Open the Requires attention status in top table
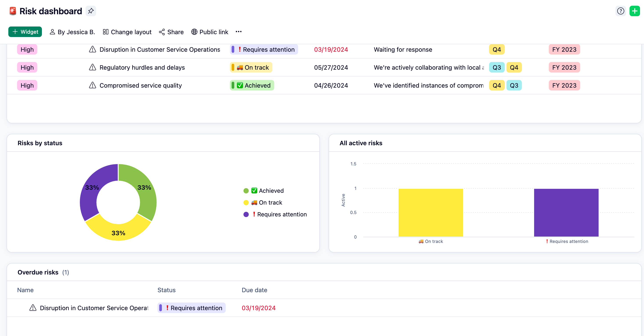Screen dimensions: 644x336 pyautogui.click(x=264, y=50)
